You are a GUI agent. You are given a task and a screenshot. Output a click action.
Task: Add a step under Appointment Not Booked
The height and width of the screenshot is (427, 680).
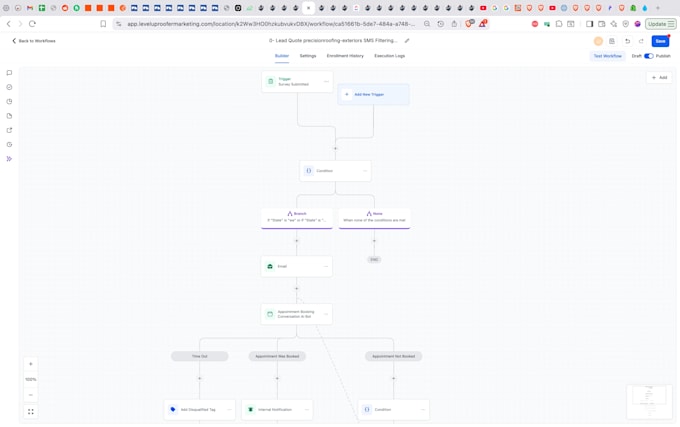tap(393, 378)
